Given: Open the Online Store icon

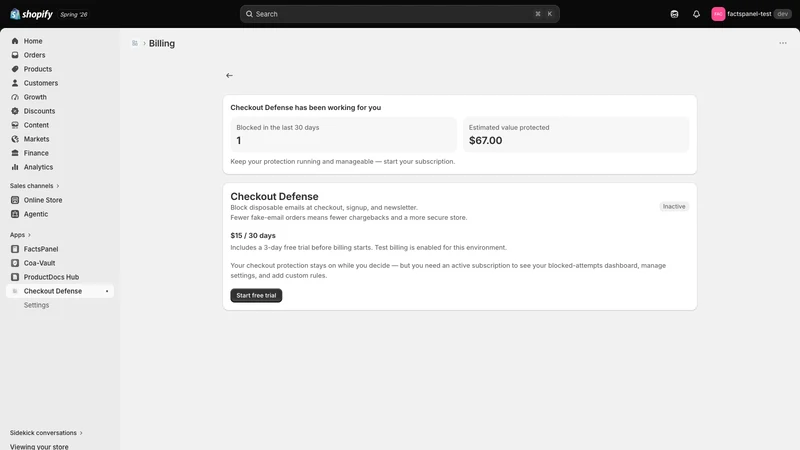Looking at the screenshot, I should [x=15, y=200].
